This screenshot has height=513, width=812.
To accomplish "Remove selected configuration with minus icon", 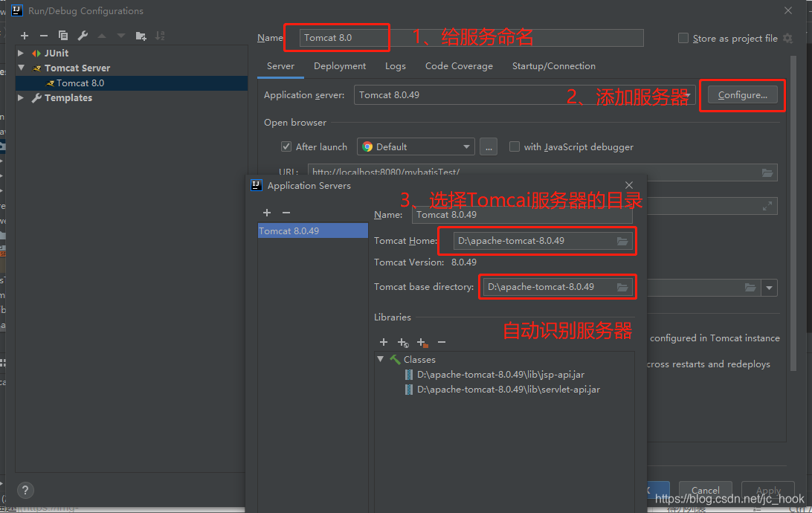I will (43, 36).
